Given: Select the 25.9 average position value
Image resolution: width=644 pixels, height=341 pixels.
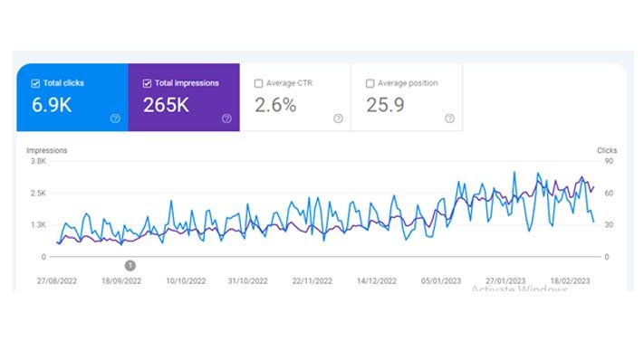Looking at the screenshot, I should pos(385,105).
